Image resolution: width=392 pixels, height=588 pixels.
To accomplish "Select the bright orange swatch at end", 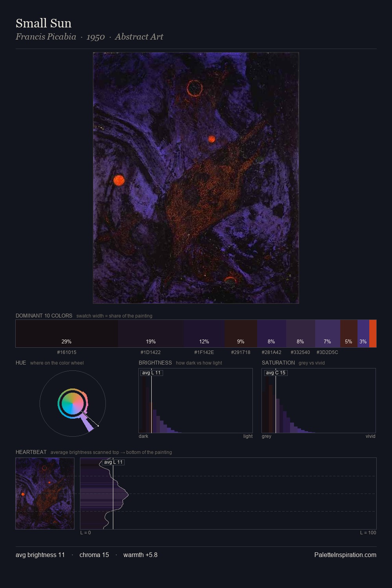I will coord(373,334).
